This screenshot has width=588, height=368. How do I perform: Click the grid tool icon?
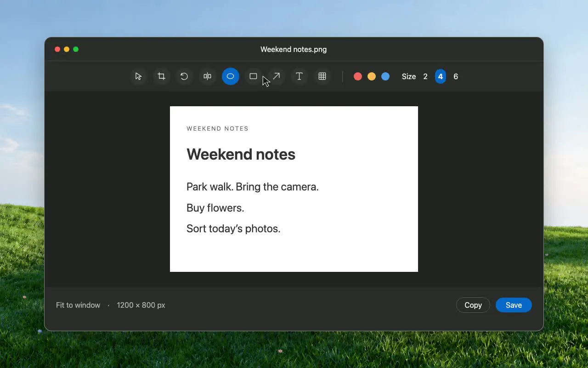322,76
